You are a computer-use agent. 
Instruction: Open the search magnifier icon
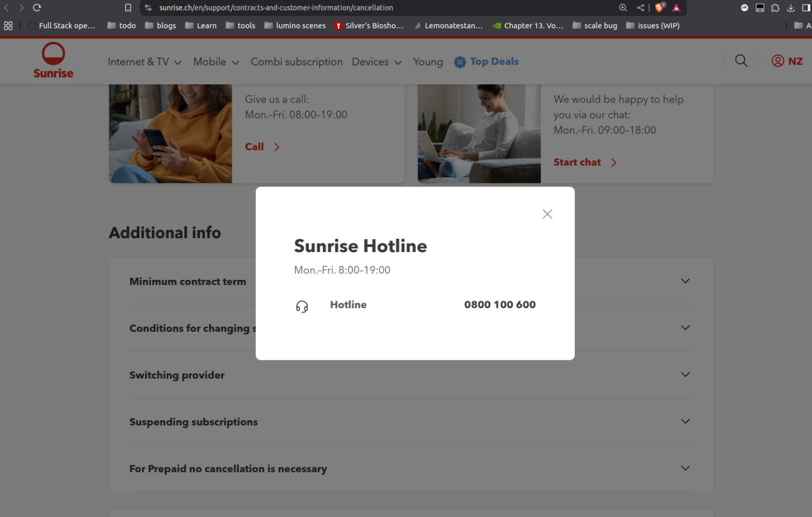[741, 61]
